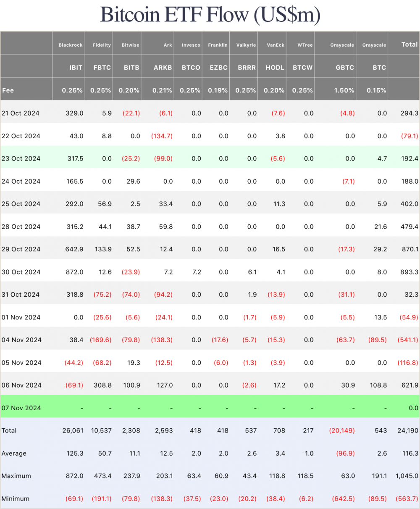Click the 'Minimum' row label
This screenshot has height=509, width=420.
tap(16, 499)
